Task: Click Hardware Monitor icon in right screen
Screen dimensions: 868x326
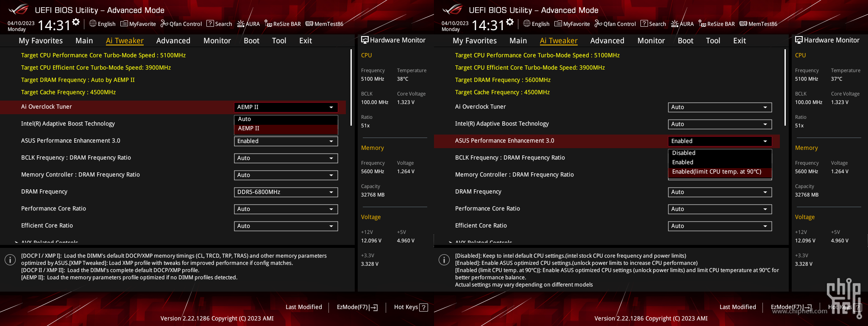Action: tap(798, 40)
